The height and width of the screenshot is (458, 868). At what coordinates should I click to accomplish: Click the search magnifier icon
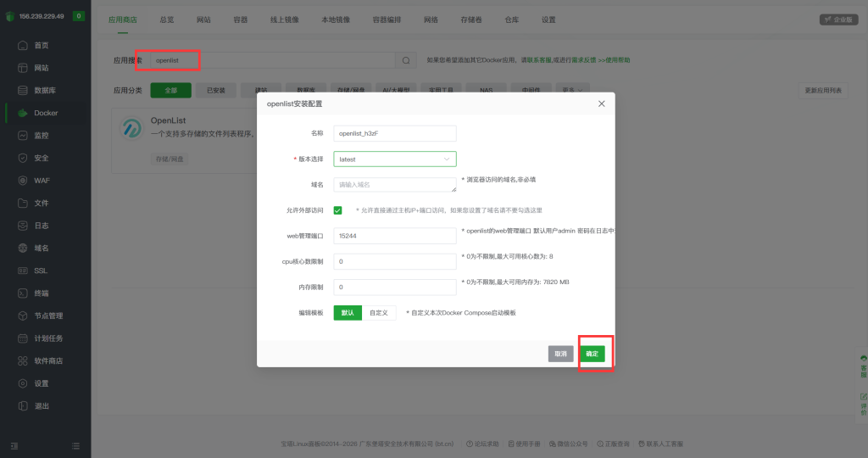(406, 60)
